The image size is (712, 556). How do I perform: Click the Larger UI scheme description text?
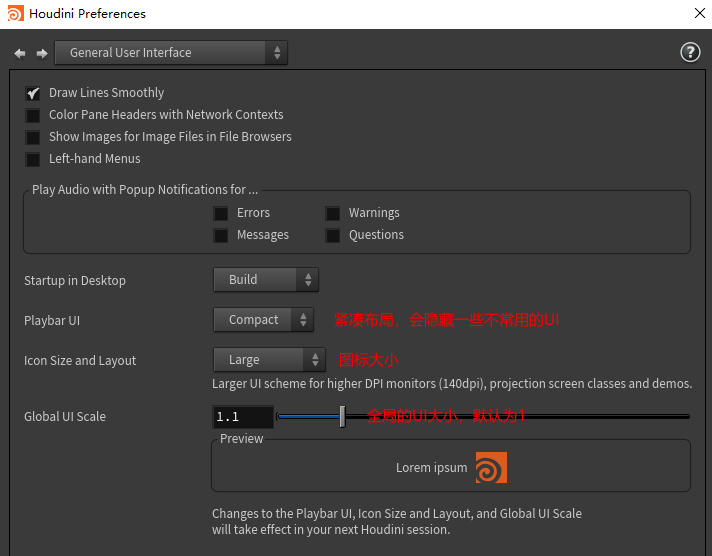pos(452,384)
